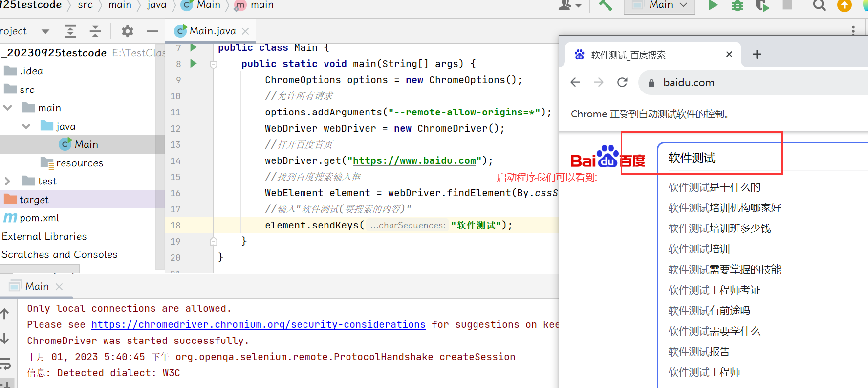The width and height of the screenshot is (868, 388).
Task: Click the lock site info icon
Action: pyautogui.click(x=651, y=83)
